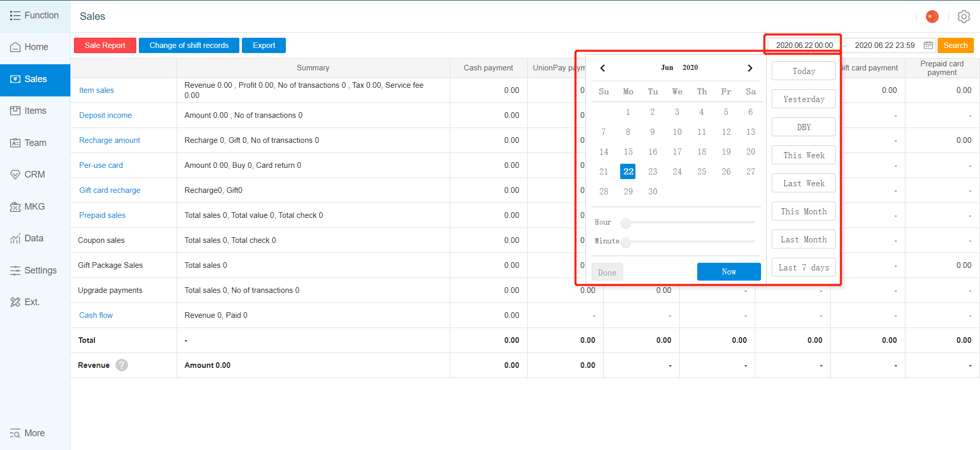The width and height of the screenshot is (980, 450).
Task: Choose the Last 7 days shortcut
Action: pyautogui.click(x=804, y=267)
